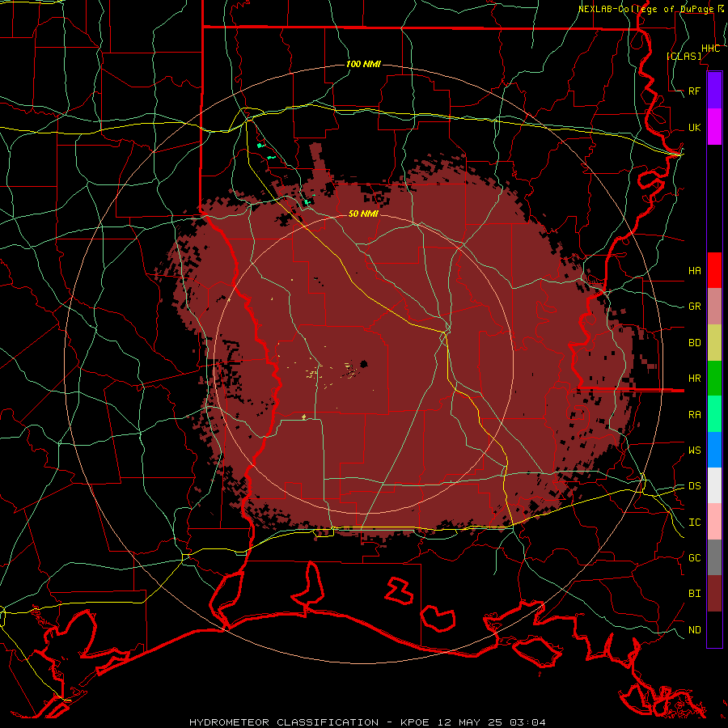Click the WS blue legend swatch
This screenshot has height=728, width=728.
(714, 450)
